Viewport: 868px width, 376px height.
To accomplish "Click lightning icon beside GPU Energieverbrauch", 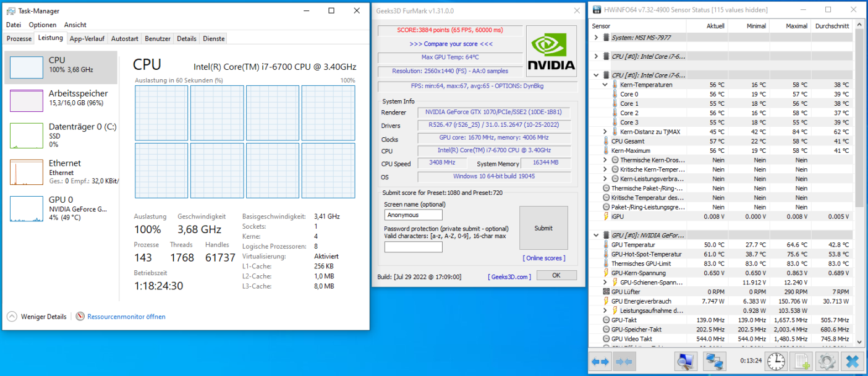I will point(606,301).
